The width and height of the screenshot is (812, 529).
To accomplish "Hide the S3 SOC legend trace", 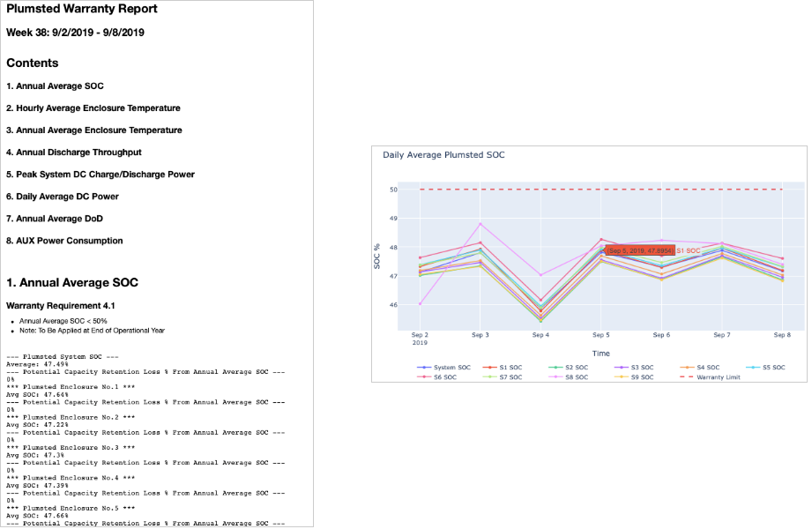I will (634, 368).
